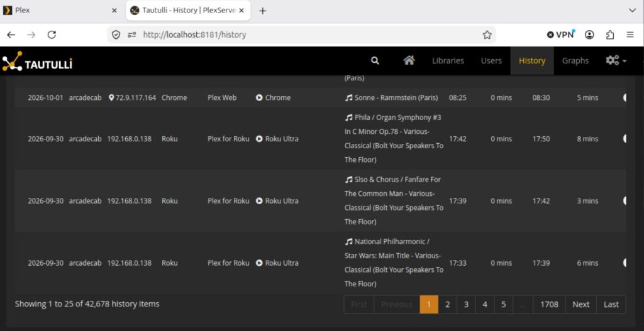This screenshot has width=644, height=331.
Task: Open a new browser tab
Action: [263, 11]
